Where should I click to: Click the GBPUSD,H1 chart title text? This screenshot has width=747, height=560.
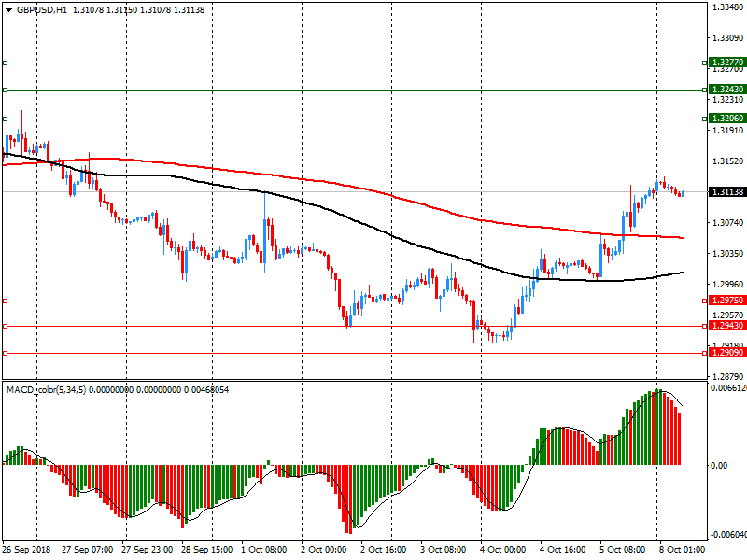(x=42, y=10)
